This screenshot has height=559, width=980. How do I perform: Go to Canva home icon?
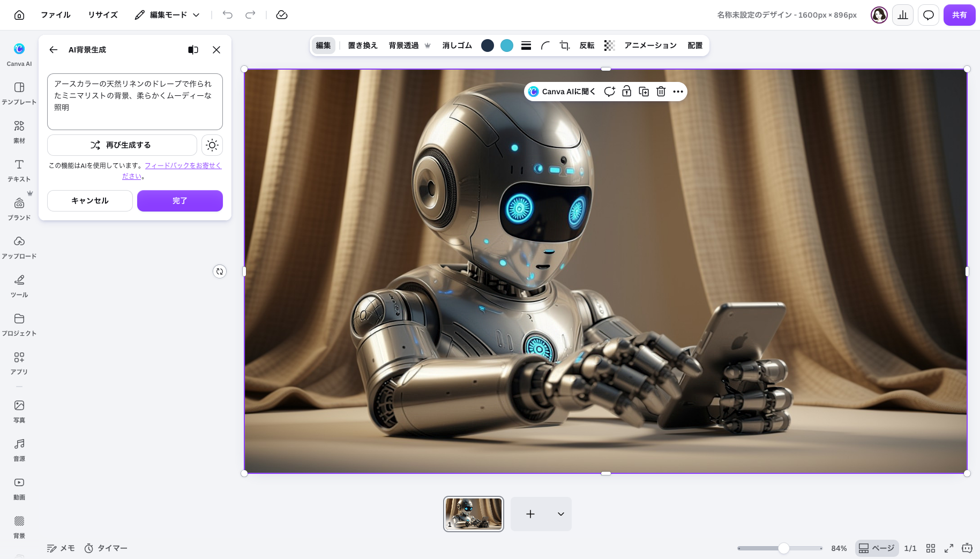[19, 15]
